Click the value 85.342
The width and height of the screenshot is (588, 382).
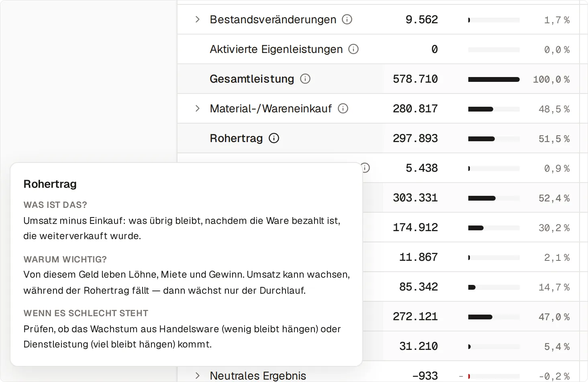(x=419, y=286)
